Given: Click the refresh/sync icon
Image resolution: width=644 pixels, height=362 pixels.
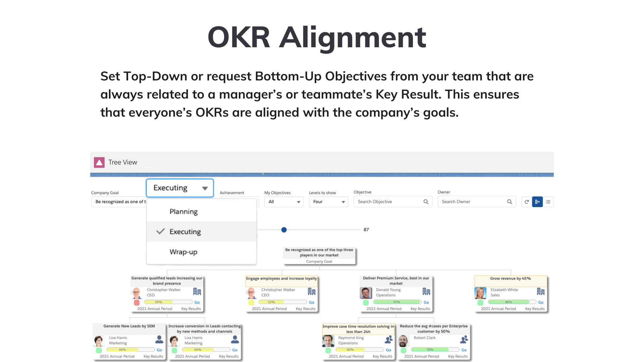Looking at the screenshot, I should (526, 201).
